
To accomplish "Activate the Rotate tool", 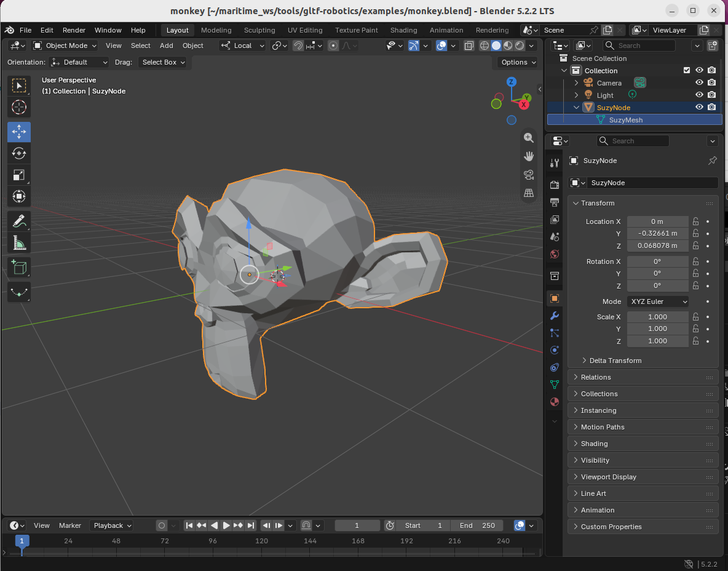I will 19,153.
